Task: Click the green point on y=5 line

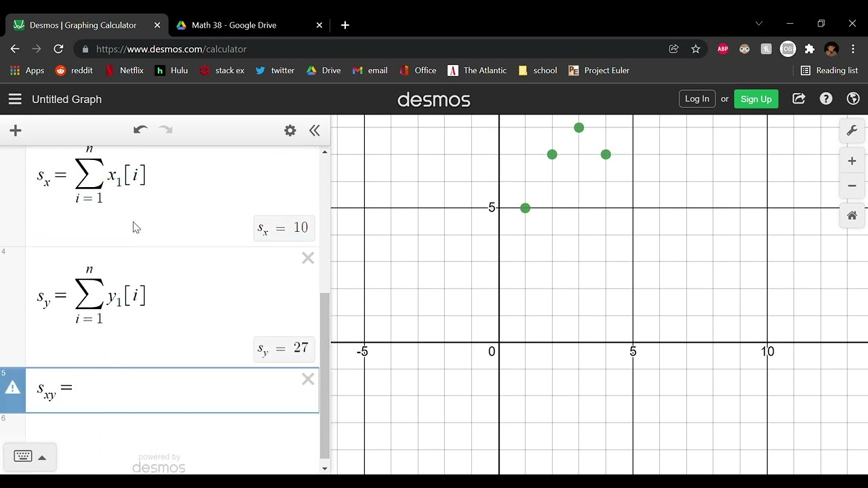Action: point(525,208)
